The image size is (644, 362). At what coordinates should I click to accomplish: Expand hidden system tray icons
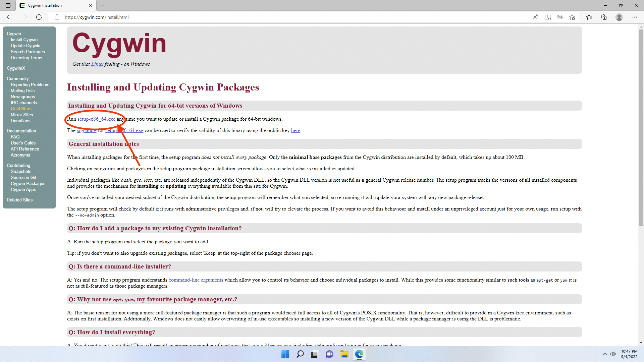[x=605, y=354]
